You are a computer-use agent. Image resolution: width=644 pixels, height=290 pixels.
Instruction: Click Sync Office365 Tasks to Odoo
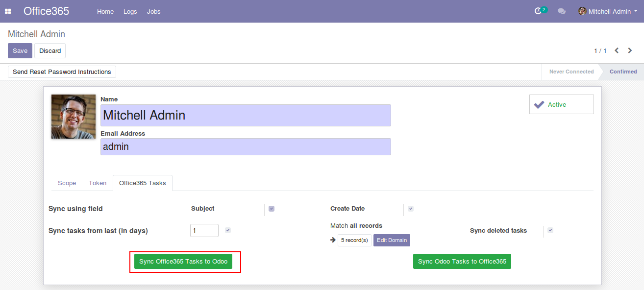[183, 262]
